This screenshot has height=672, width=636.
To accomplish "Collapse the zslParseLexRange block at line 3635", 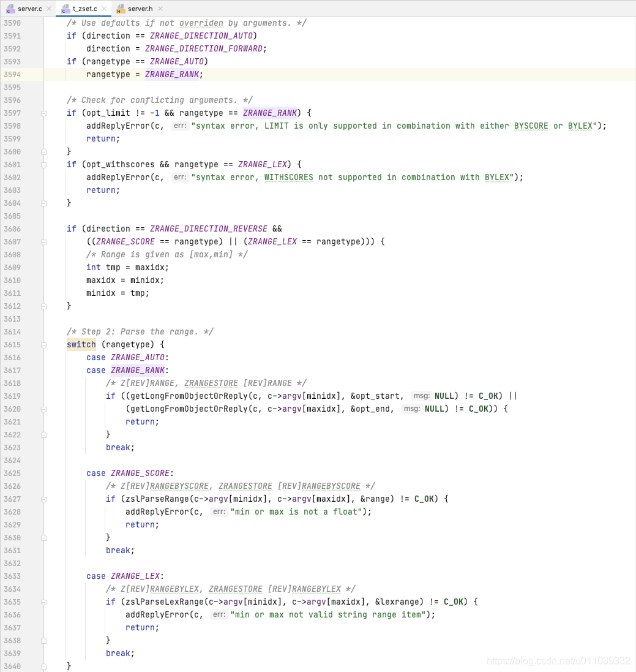I will click(x=43, y=602).
